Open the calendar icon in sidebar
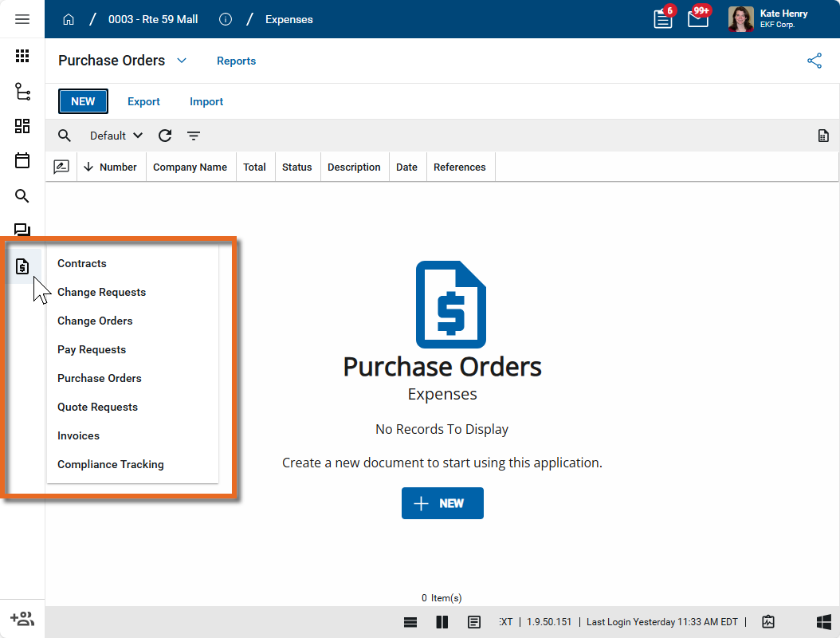The image size is (840, 638). tap(22, 161)
